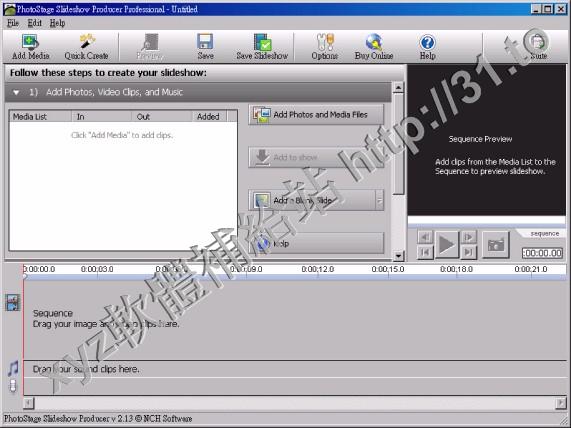571x428 pixels.
Task: Open the Options toolbar icon
Action: click(x=324, y=47)
